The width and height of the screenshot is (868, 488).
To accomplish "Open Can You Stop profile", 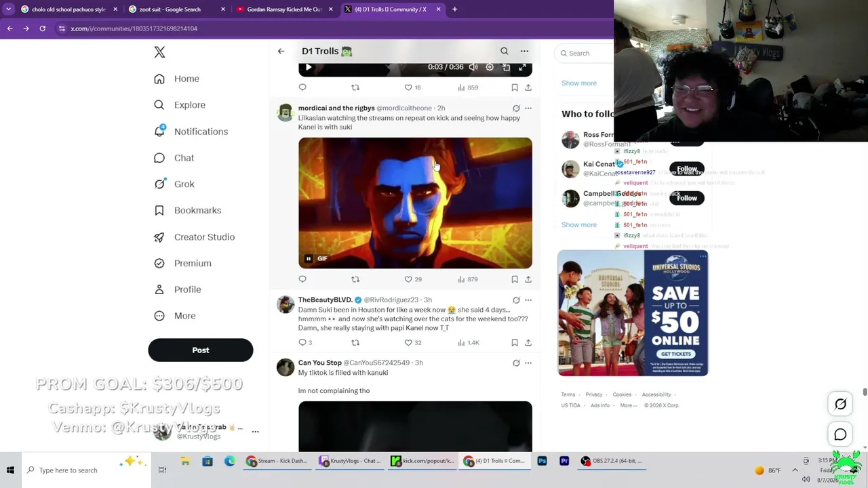I will (x=320, y=363).
